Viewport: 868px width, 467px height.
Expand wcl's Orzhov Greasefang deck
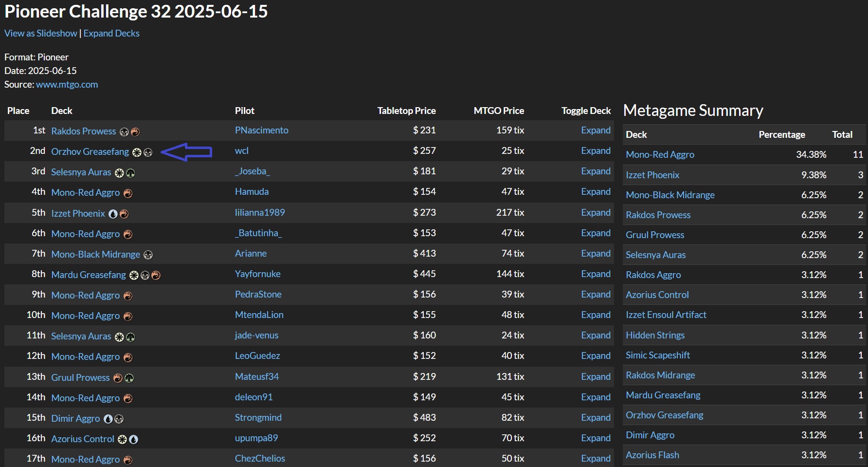pyautogui.click(x=596, y=150)
